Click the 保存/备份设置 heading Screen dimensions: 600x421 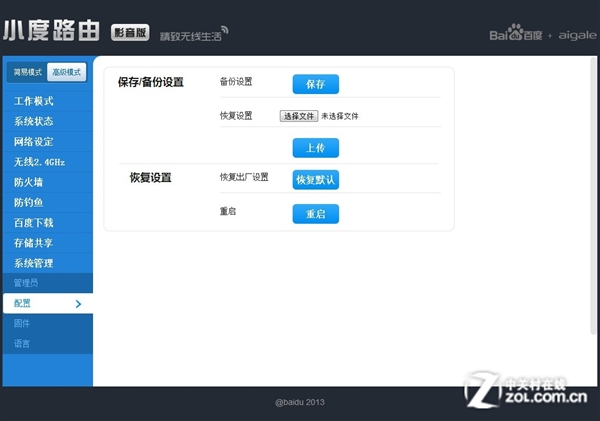pyautogui.click(x=151, y=82)
